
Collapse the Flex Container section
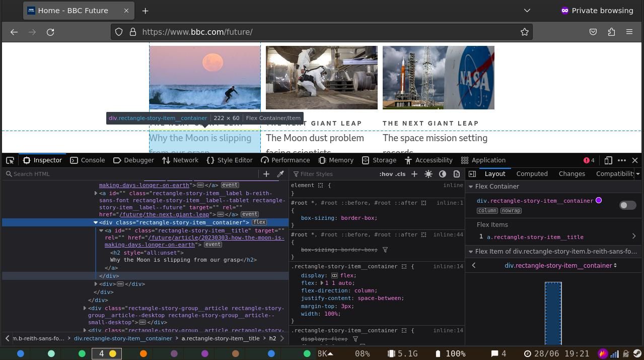coord(471,187)
